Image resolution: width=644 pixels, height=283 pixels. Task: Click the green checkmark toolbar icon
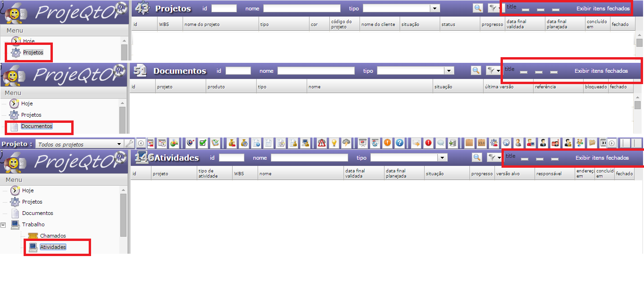point(203,143)
